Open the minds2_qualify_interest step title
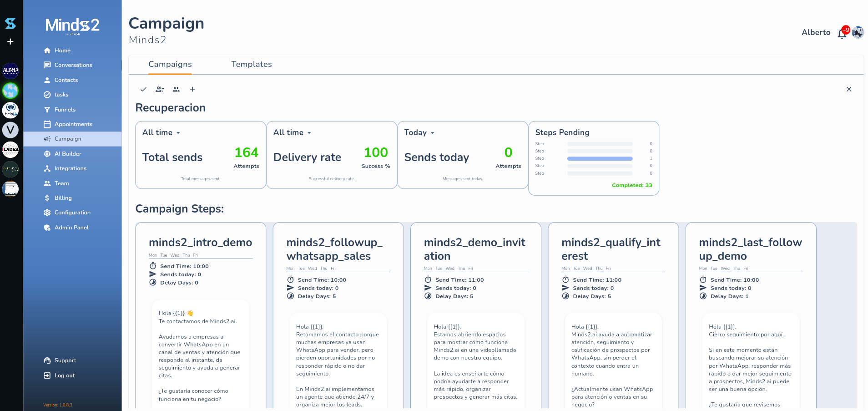The height and width of the screenshot is (411, 868). pos(611,249)
